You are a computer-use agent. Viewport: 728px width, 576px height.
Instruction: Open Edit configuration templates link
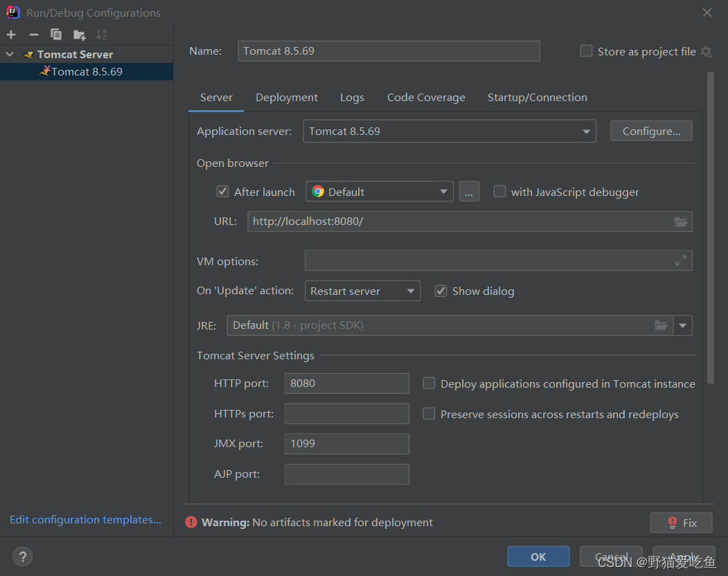[85, 519]
